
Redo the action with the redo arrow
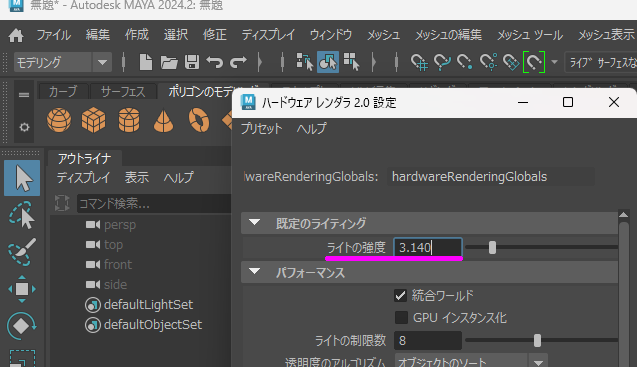(x=238, y=62)
